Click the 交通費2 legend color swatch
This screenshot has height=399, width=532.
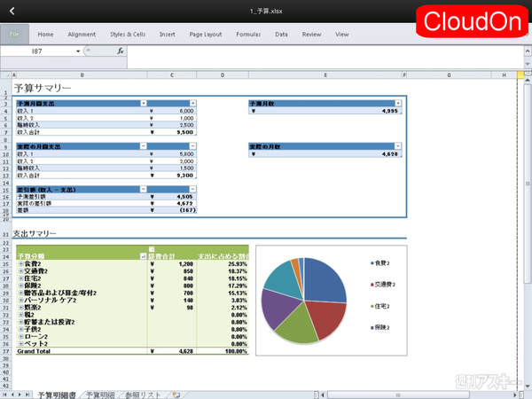372,285
